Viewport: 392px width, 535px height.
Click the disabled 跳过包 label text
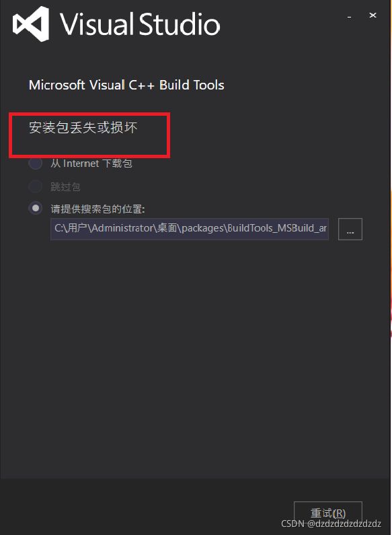pos(65,186)
